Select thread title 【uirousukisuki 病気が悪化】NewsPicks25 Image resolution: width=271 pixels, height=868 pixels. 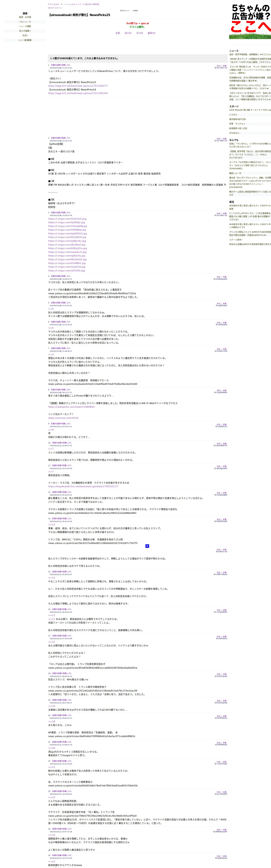(x=79, y=15)
